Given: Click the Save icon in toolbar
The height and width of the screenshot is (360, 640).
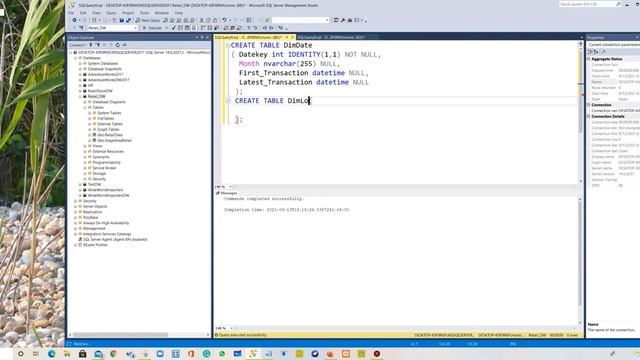Looking at the screenshot, I should (x=122, y=20).
